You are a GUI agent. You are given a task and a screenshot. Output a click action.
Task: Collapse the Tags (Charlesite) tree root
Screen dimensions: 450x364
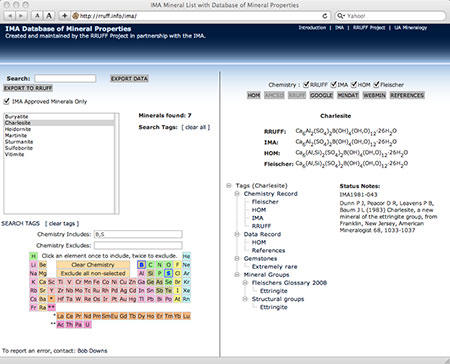(229, 186)
